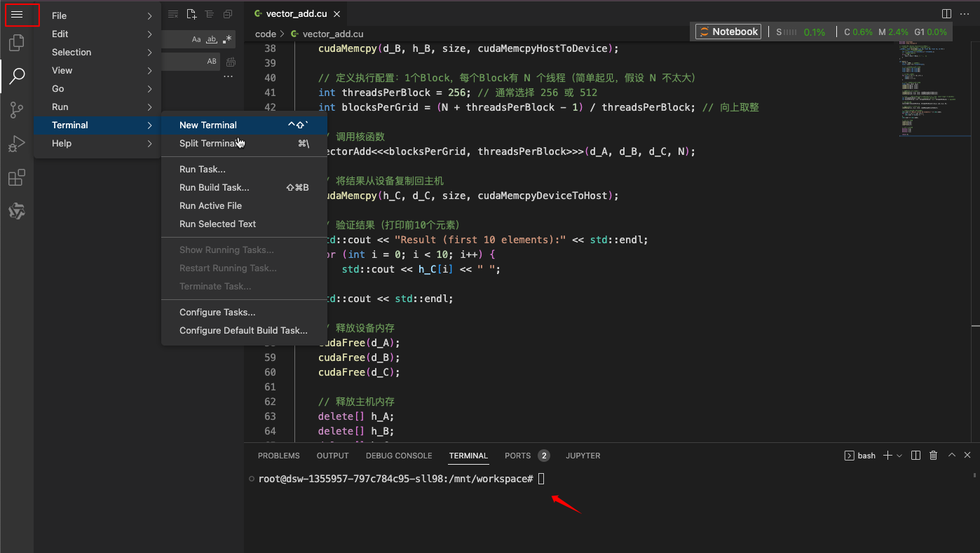Screen dimensions: 980x553
Task: Choose Split Terminal menu entry
Action: pos(244,143)
